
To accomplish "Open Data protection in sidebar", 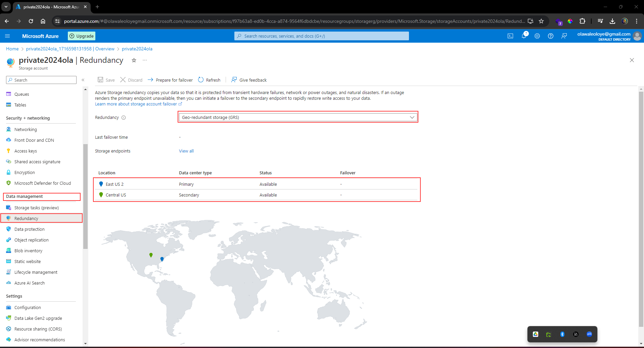I will tap(30, 229).
